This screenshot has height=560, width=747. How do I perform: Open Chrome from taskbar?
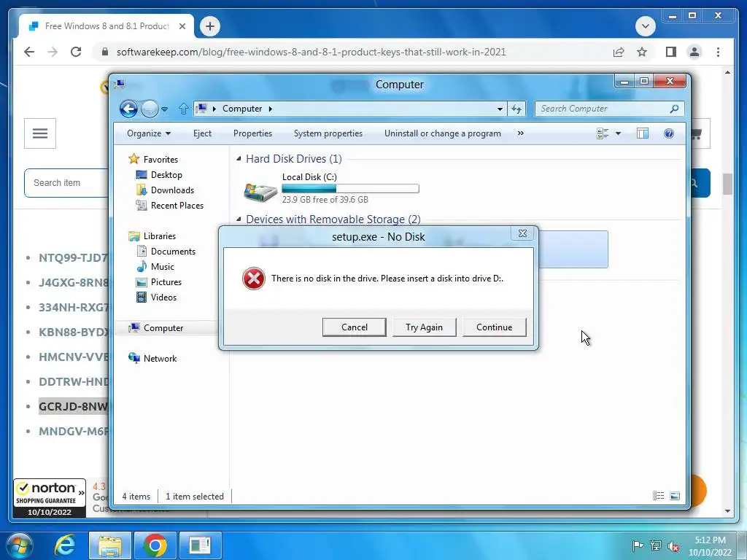click(155, 545)
